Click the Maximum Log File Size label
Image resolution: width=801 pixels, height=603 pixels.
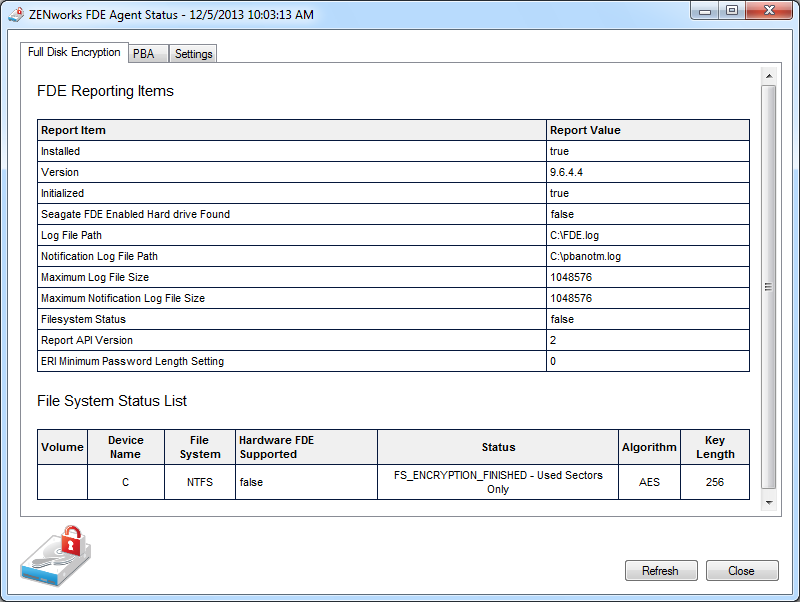pyautogui.click(x=95, y=277)
